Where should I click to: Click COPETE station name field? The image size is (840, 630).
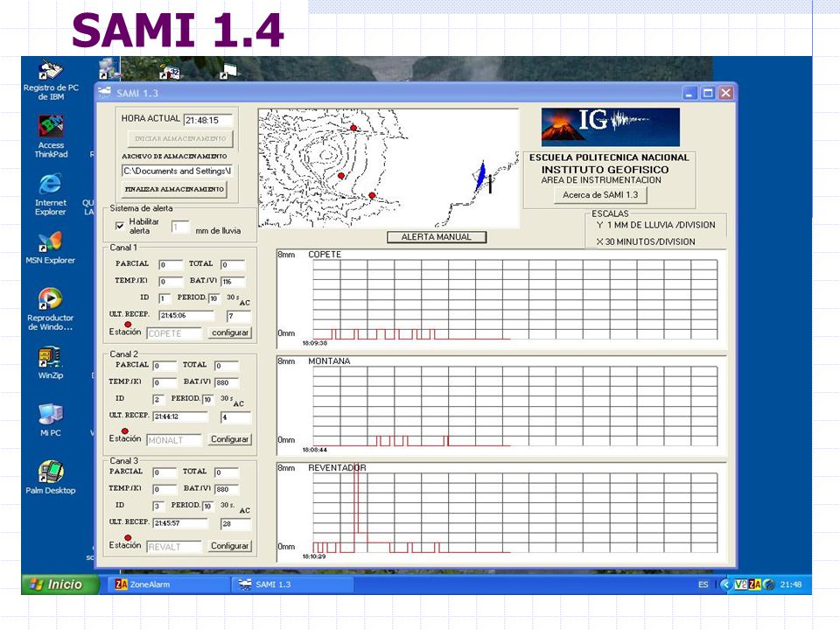174,333
